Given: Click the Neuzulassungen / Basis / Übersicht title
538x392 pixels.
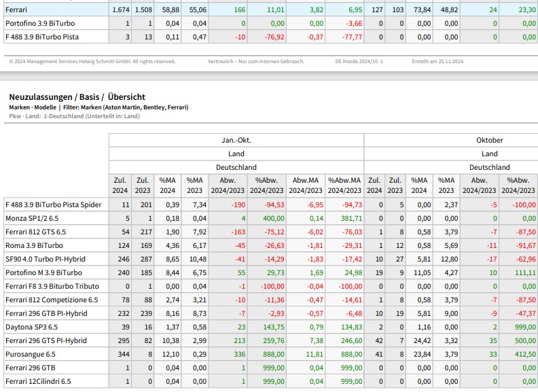Looking at the screenshot, I should 77,97.
